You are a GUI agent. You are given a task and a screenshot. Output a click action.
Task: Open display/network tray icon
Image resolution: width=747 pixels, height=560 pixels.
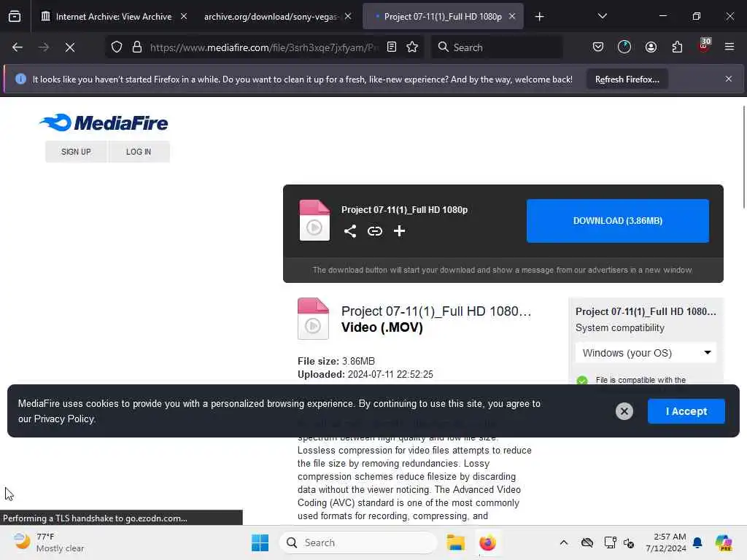(x=611, y=542)
